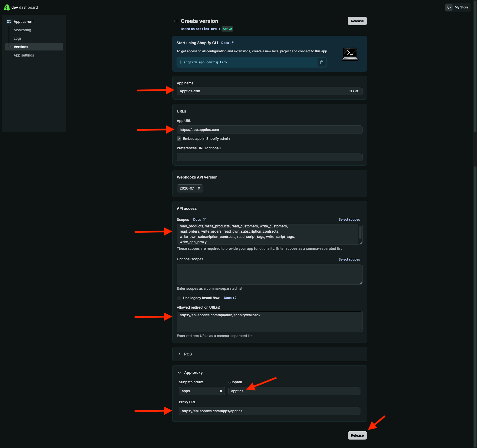Screen dimensions: 477x448
Task: Click the App name input field
Action: [x=270, y=91]
